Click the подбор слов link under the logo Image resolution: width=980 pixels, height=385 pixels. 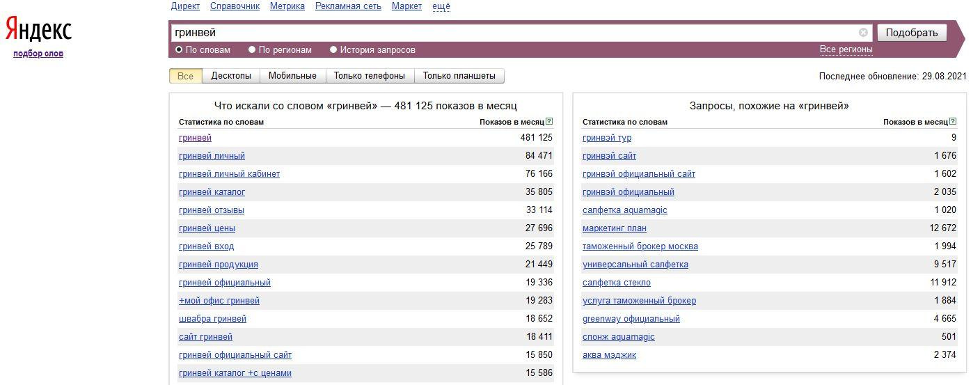(x=38, y=54)
